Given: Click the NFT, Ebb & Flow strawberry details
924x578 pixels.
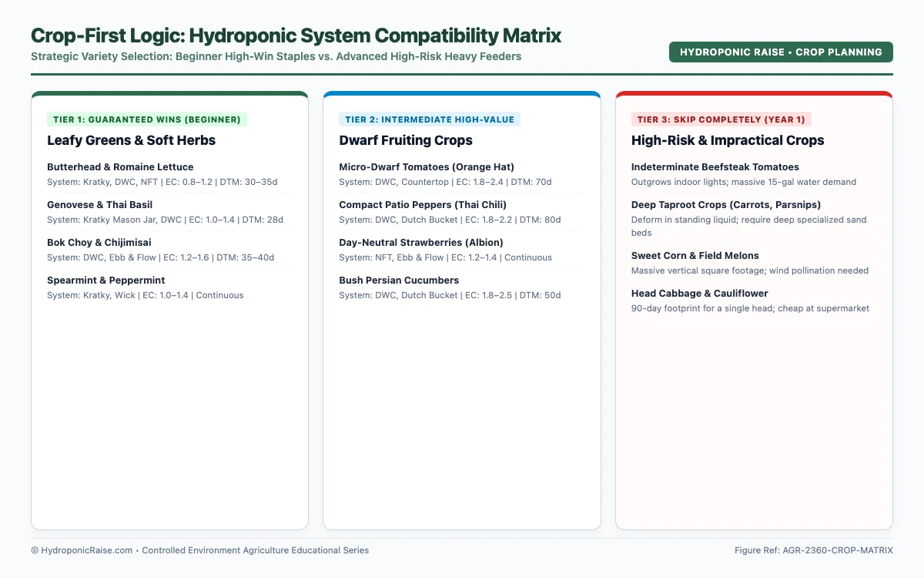Looking at the screenshot, I should pos(446,257).
